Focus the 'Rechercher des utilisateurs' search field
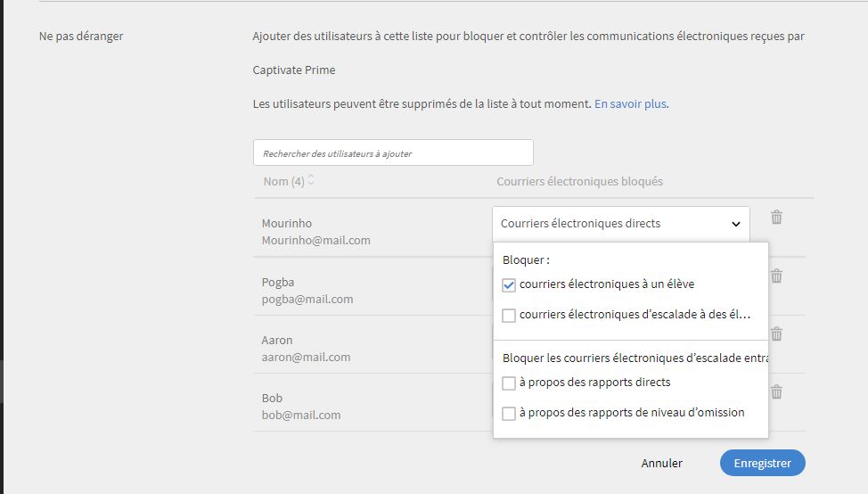Screen dimensions: 868x494 (393, 152)
